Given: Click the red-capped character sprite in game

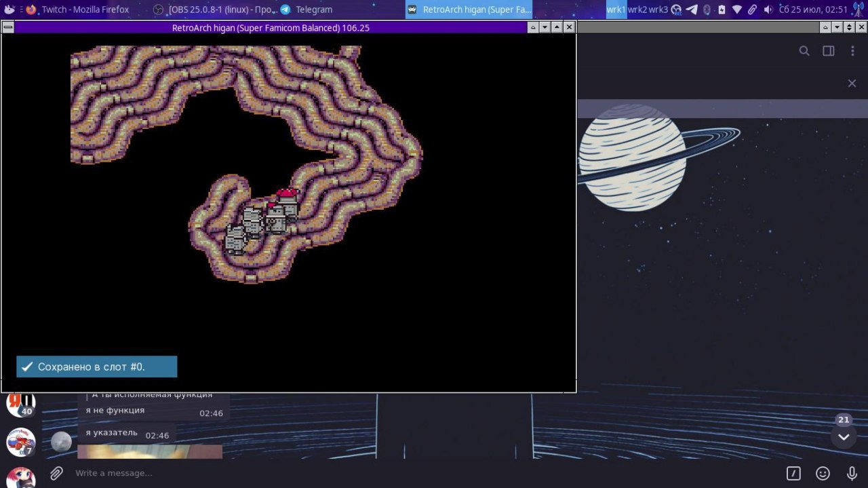Looking at the screenshot, I should [286, 205].
